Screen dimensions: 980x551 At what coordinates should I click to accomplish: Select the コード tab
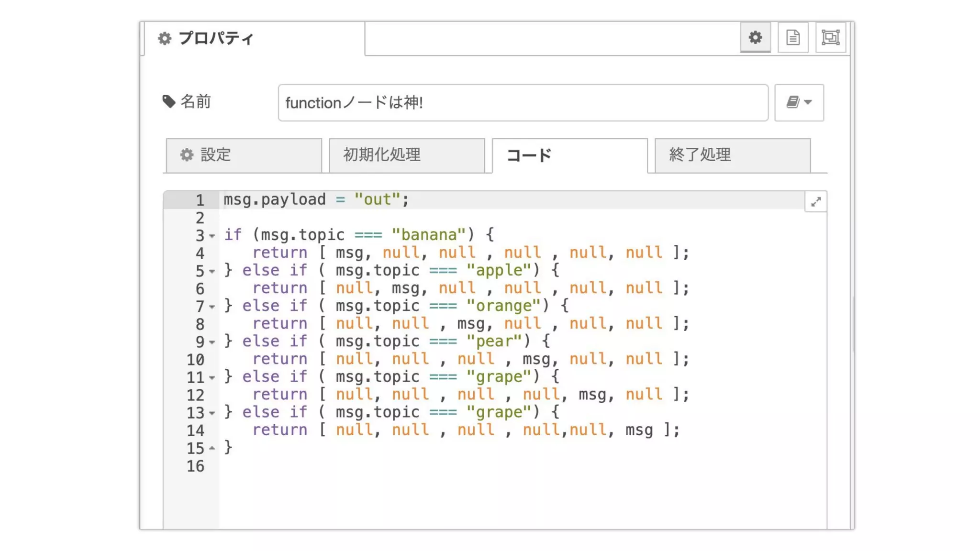point(569,155)
